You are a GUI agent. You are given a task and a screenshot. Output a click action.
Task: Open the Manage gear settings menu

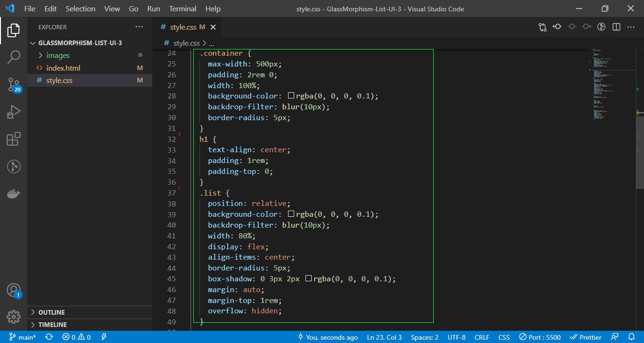coord(14,317)
